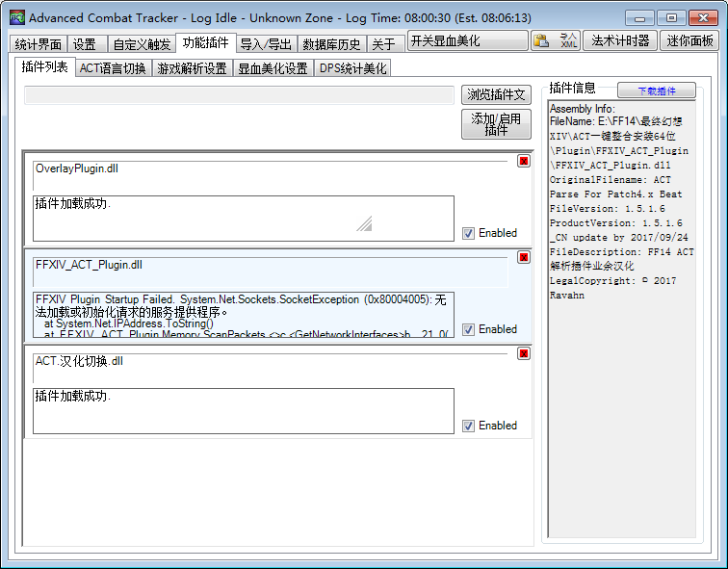Open the 迷你面板 button
728x569 pixels.
coord(689,40)
